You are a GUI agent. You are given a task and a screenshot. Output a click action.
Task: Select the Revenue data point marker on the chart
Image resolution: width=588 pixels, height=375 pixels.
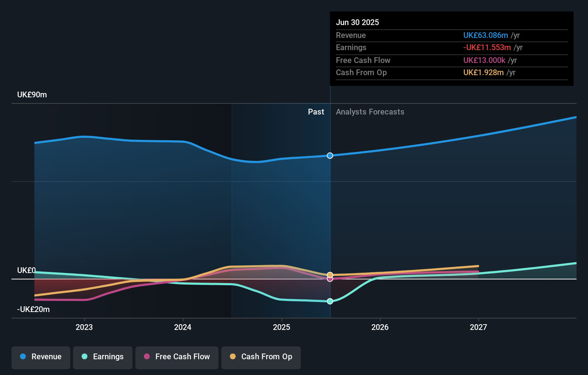330,155
